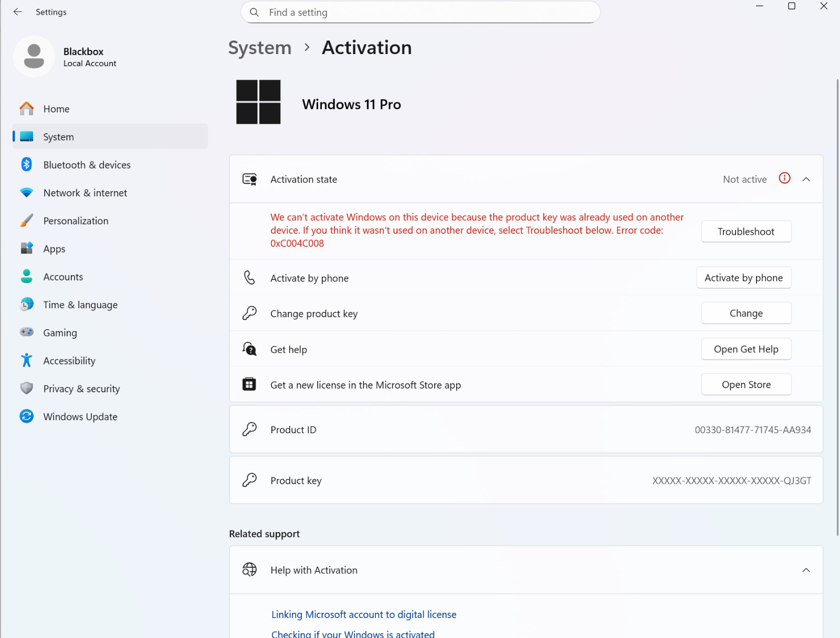Screen dimensions: 840x638
Task: Click the error code 0xC004C008 text
Action: pyautogui.click(x=297, y=243)
